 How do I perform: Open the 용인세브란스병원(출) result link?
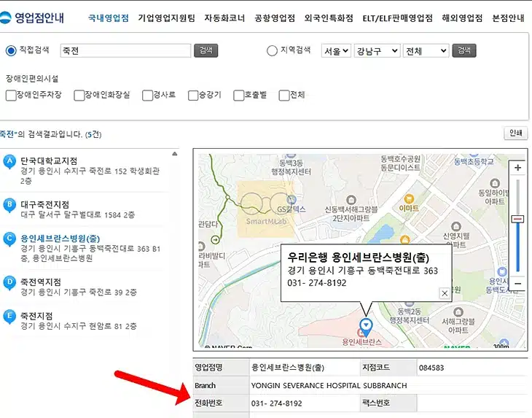[60, 239]
